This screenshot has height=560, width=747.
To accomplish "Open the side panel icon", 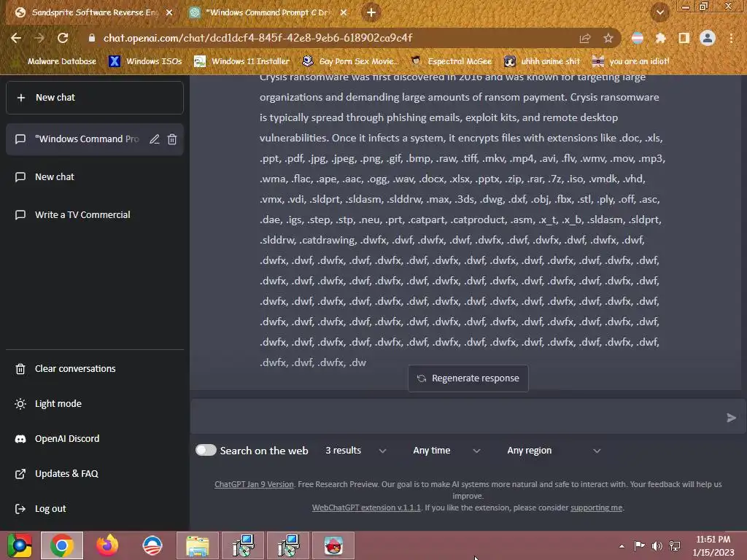I will pos(684,38).
